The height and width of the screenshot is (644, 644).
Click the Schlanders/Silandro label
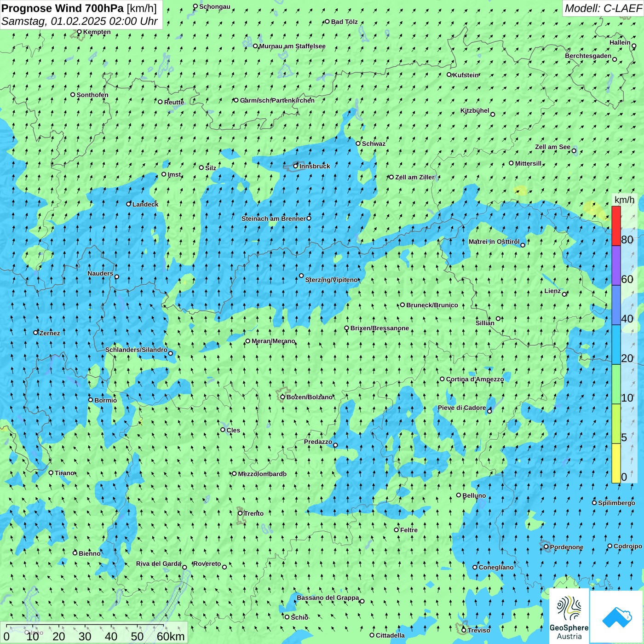[x=136, y=350]
